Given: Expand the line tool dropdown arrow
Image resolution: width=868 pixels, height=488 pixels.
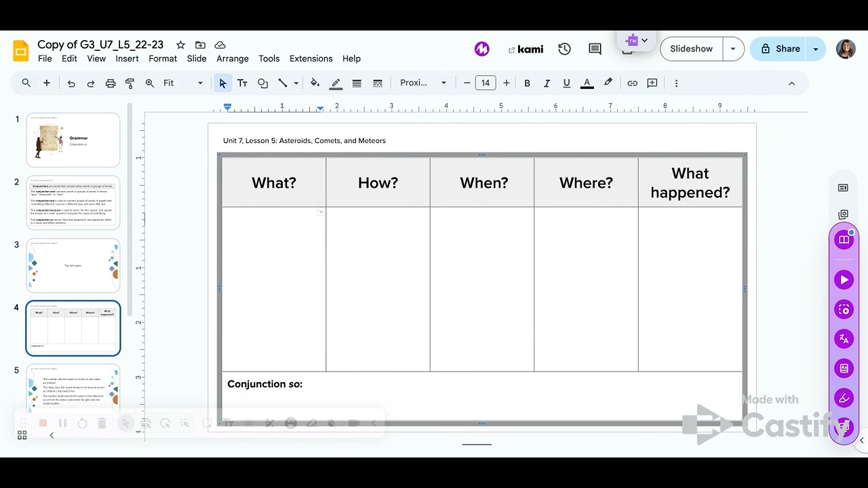Looking at the screenshot, I should click(x=295, y=83).
